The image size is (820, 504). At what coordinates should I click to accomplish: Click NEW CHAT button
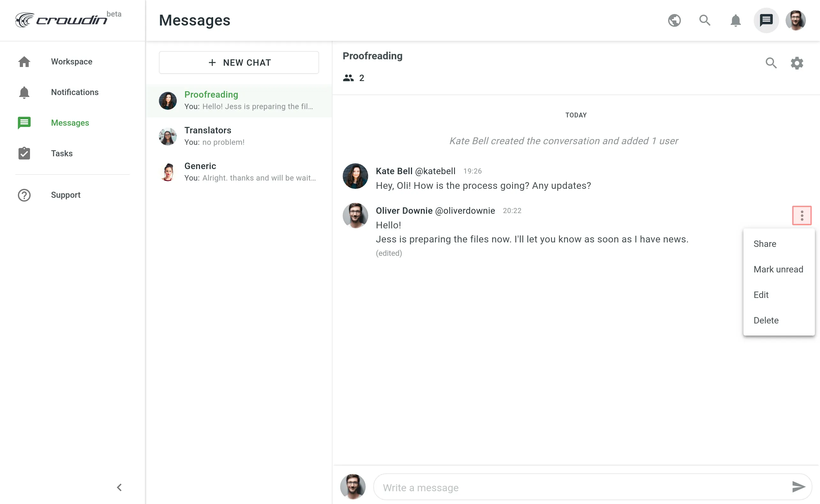pos(238,62)
